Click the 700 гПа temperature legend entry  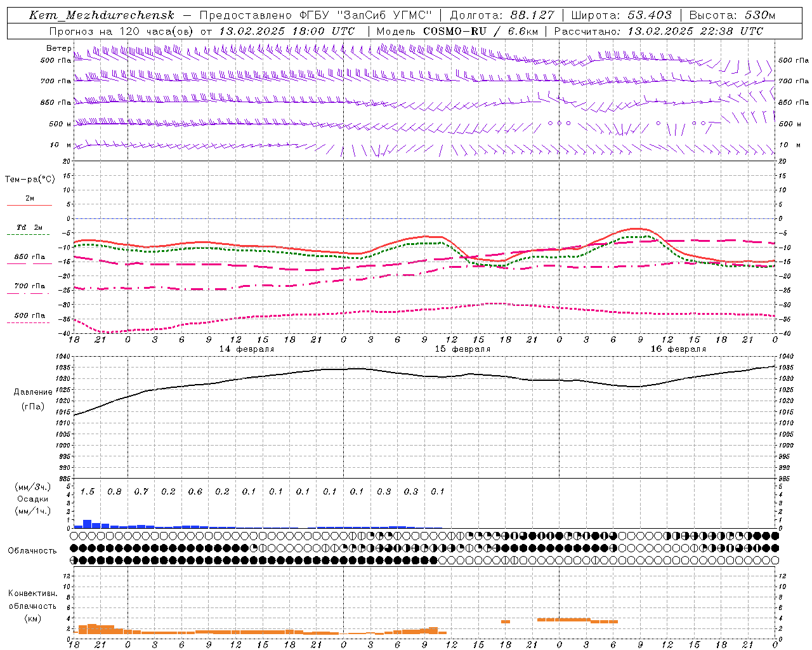tap(29, 289)
